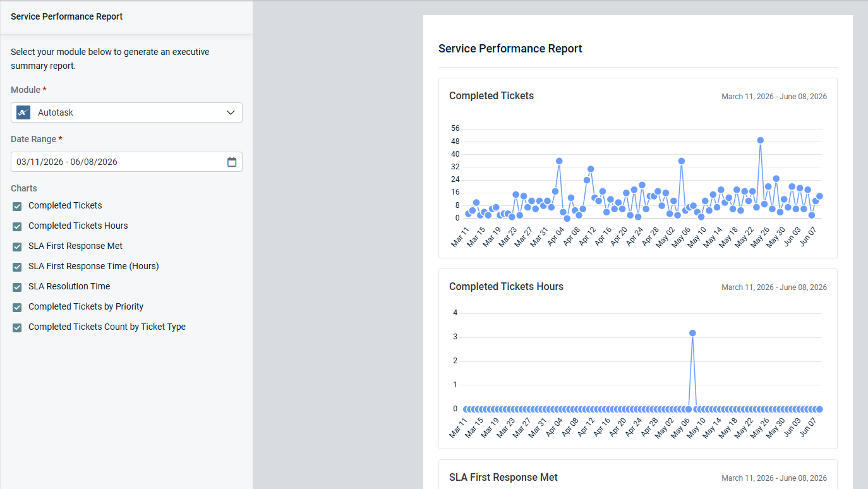
Task: Expand the Module dropdown chevron
Action: (x=231, y=112)
